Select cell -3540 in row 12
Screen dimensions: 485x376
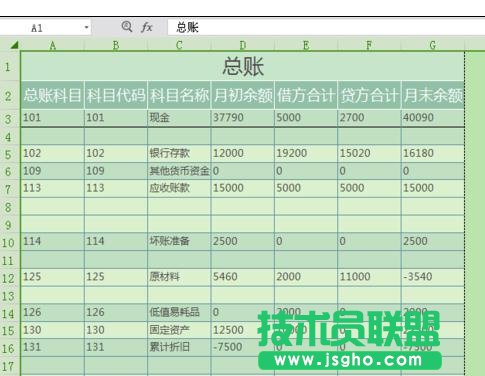pos(433,277)
